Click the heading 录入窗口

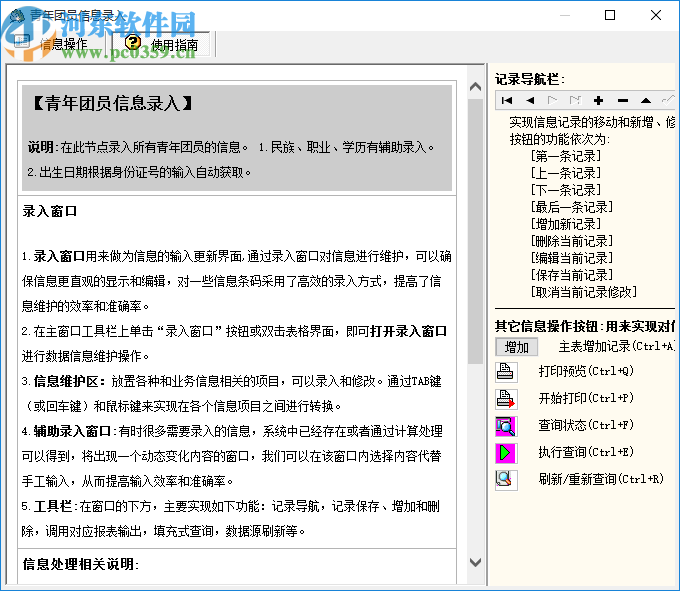pyautogui.click(x=50, y=212)
